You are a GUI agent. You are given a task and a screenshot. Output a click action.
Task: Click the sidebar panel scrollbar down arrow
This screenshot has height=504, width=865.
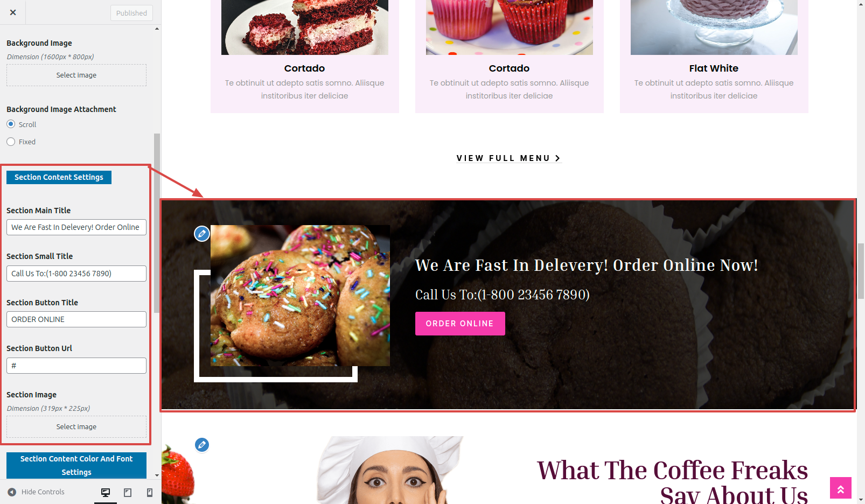157,475
